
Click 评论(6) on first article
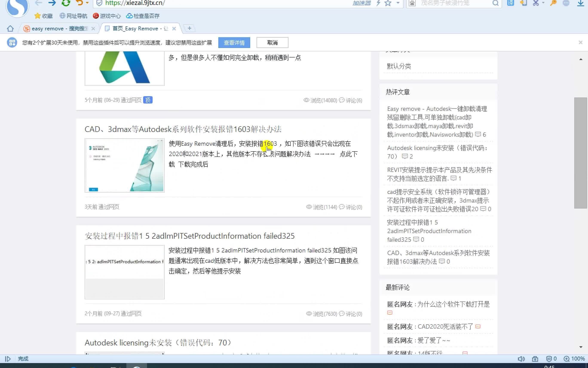pos(351,100)
